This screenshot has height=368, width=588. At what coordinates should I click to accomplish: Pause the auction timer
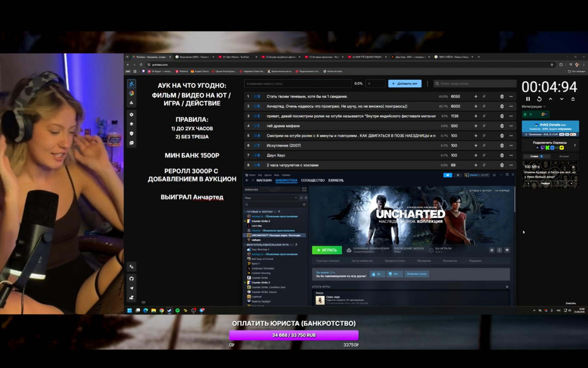(528, 99)
